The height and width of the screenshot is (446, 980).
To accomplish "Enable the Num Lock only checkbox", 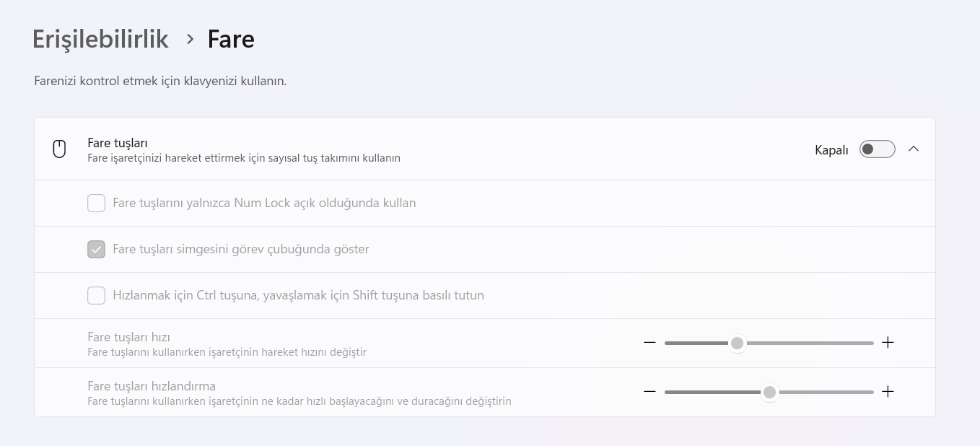I will coord(96,203).
